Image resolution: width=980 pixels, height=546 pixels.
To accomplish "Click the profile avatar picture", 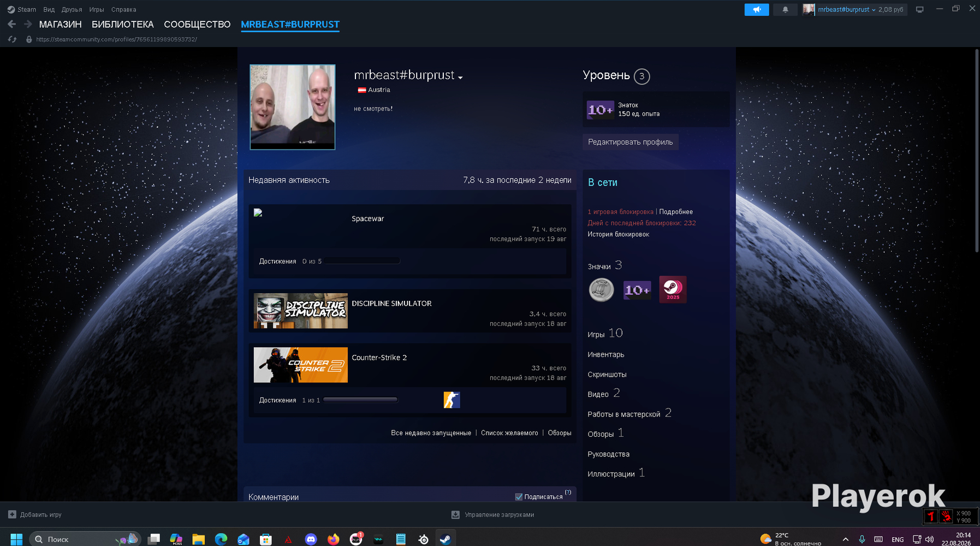I will click(293, 107).
